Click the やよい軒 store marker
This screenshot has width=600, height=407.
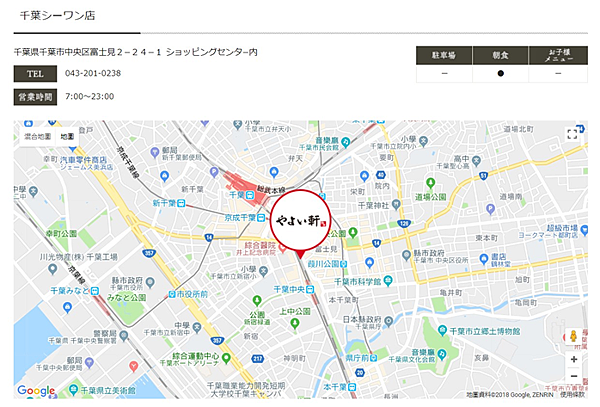point(300,221)
